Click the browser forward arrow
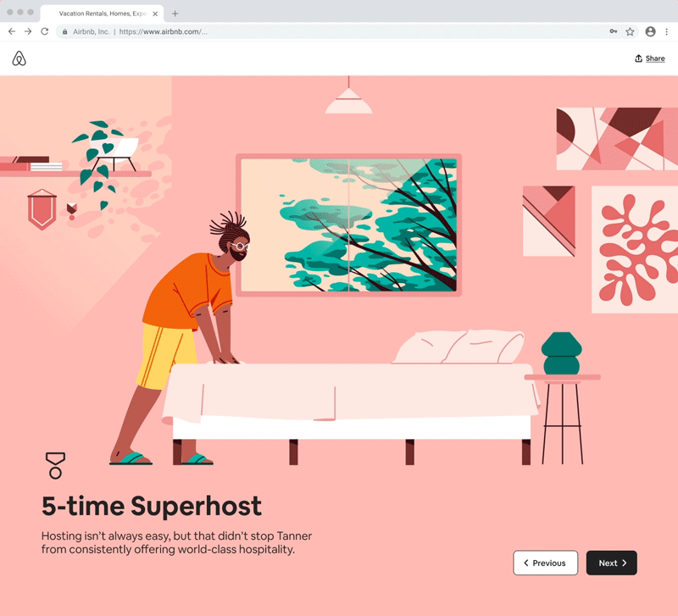Screen dimensions: 678x616 tap(28, 31)
